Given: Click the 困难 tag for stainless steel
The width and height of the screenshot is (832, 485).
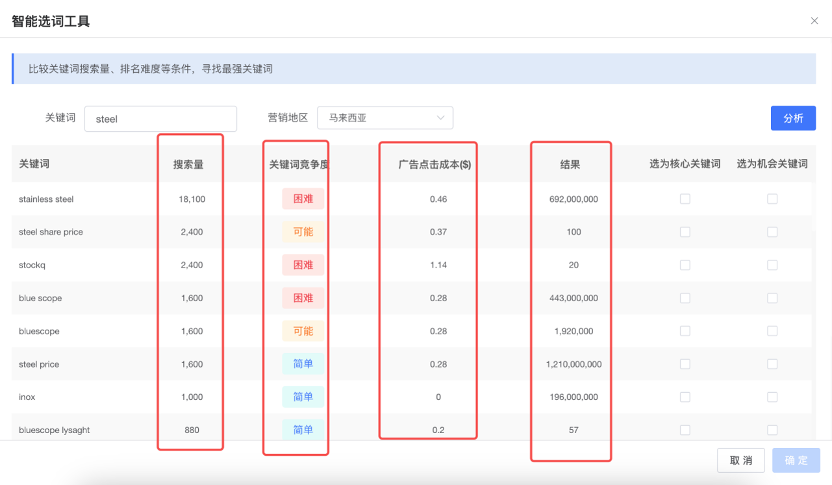Looking at the screenshot, I should click(303, 199).
